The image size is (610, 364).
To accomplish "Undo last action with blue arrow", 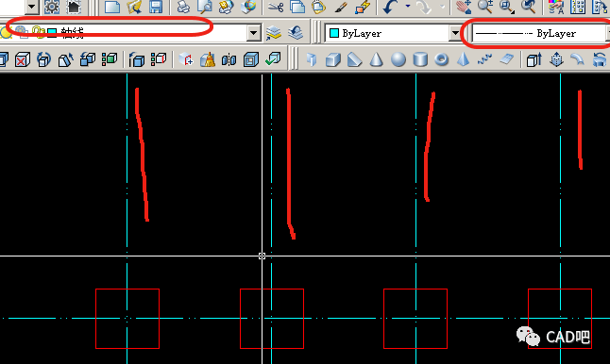I will pos(390,7).
